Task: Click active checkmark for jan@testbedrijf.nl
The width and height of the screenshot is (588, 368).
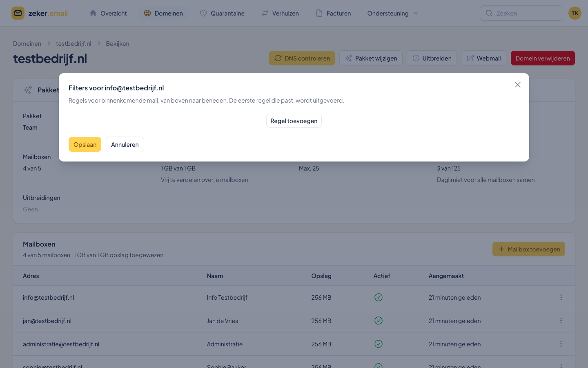Action: pos(379,321)
